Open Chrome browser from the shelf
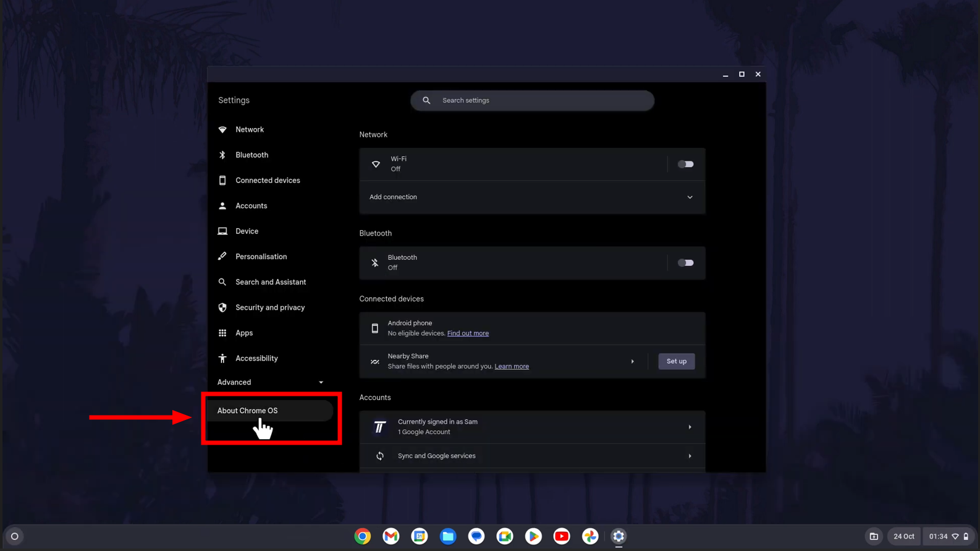 click(x=363, y=536)
